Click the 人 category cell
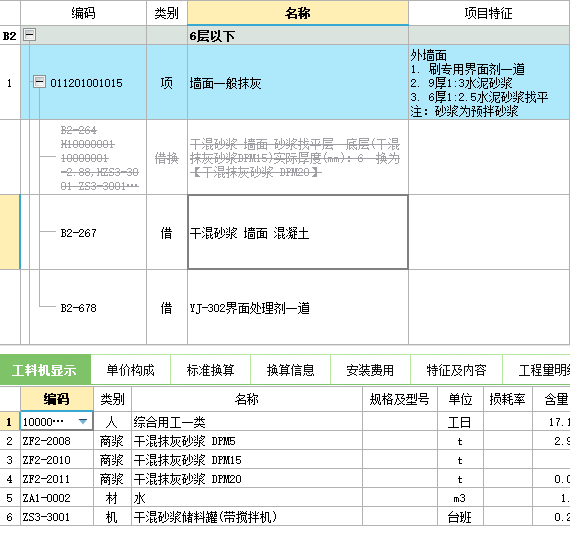 click(112, 422)
